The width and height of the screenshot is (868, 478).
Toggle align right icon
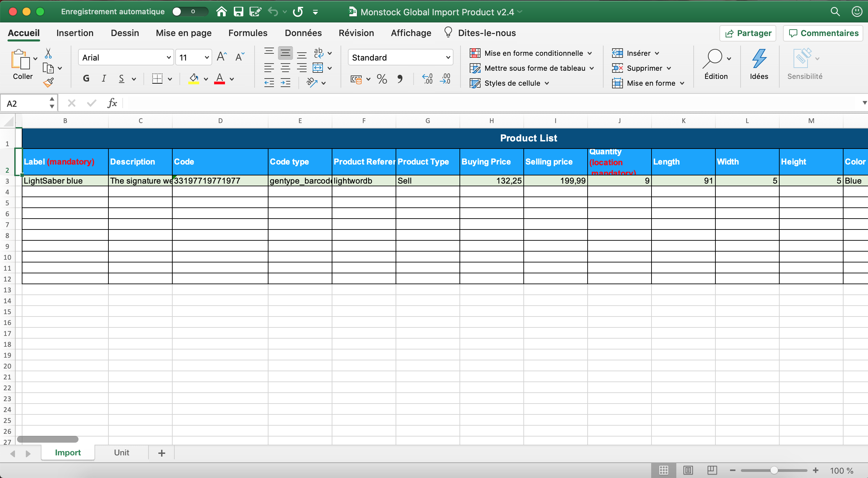302,68
